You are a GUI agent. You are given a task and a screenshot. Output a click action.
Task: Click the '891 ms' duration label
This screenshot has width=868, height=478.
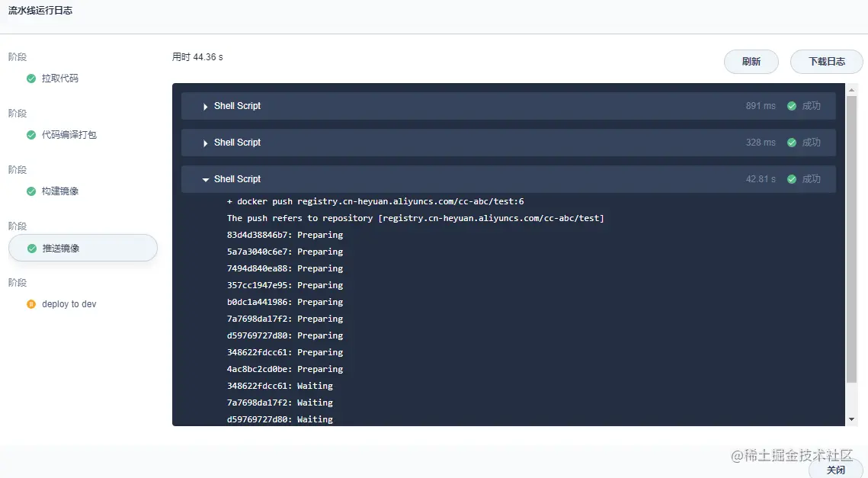pos(761,106)
